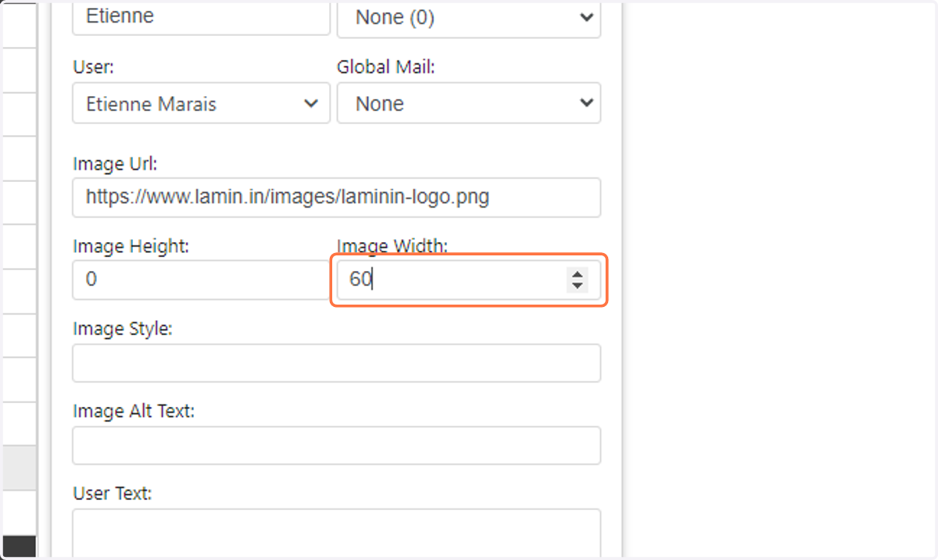Image resolution: width=938 pixels, height=560 pixels.
Task: Click the Image Width field showing 60
Action: (x=469, y=280)
